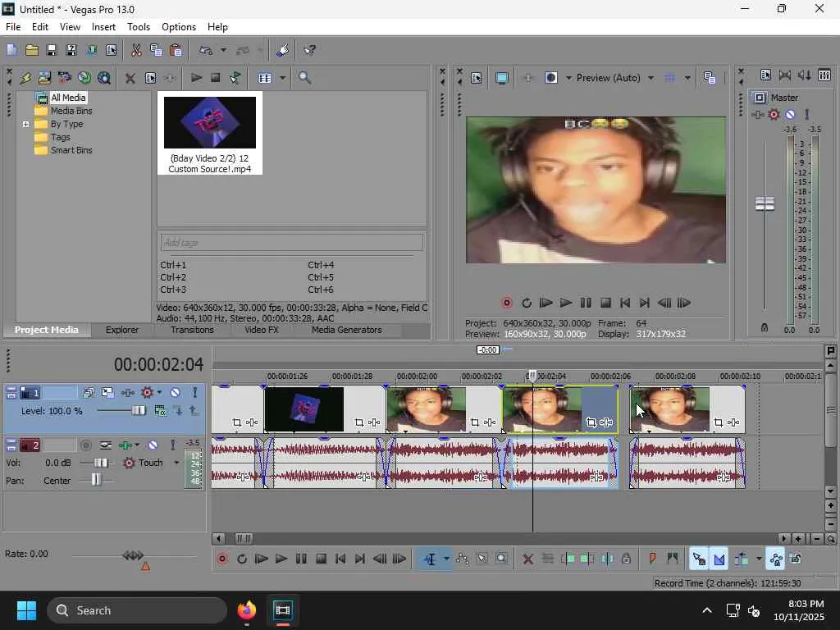
Task: Click Play button under the video preview
Action: 565,303
